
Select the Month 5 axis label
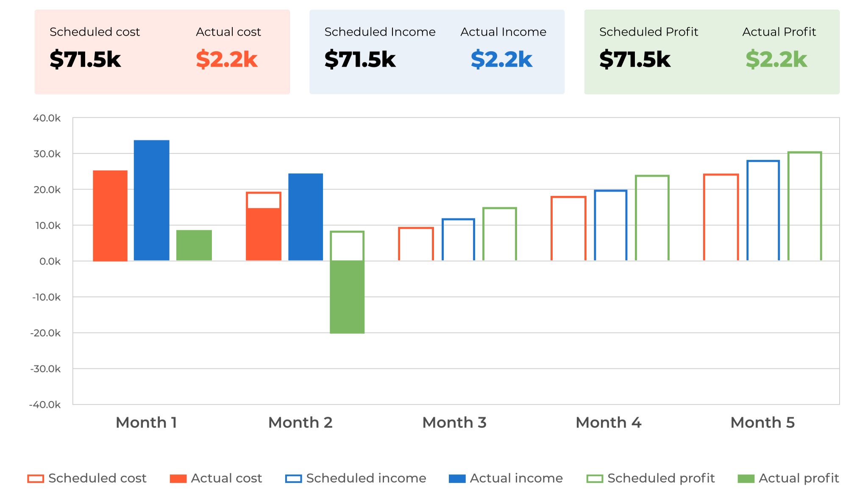[x=762, y=422]
